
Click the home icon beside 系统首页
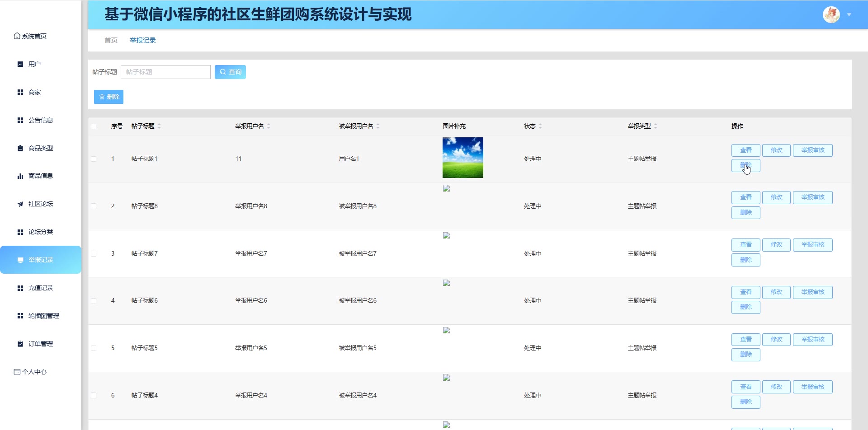click(17, 36)
